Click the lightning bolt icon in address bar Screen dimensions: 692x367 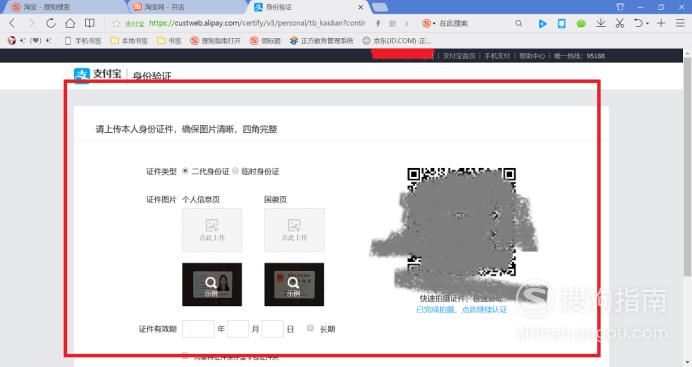coord(378,23)
